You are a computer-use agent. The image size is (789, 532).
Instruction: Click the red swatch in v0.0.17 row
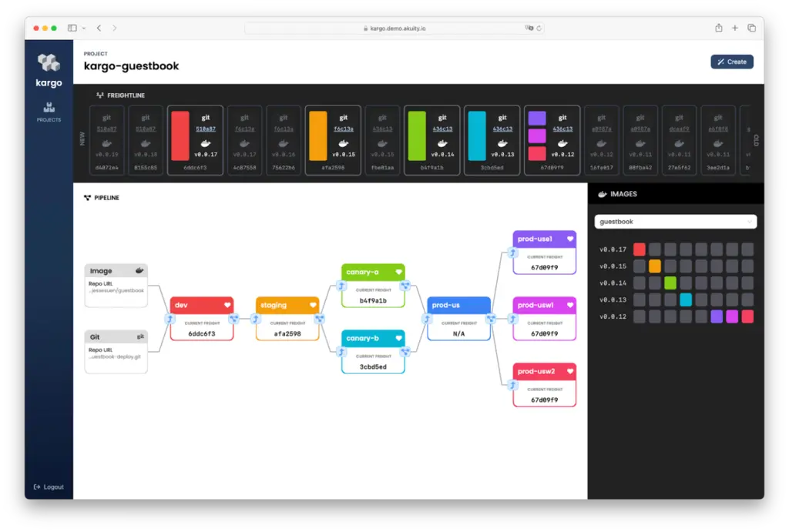639,249
